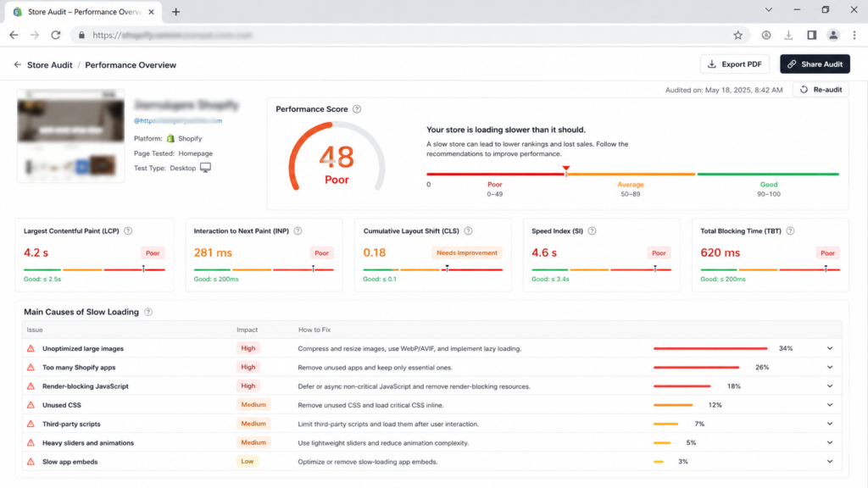Click the Shopify logo next to Platform
The image size is (868, 488).
170,138
